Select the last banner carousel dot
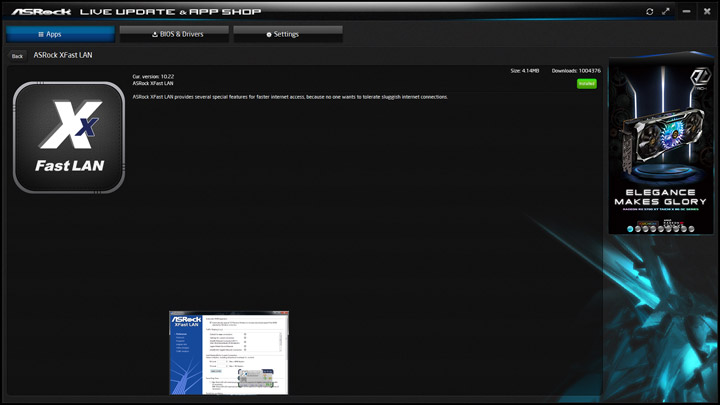The width and height of the screenshot is (720, 405). click(x=691, y=229)
